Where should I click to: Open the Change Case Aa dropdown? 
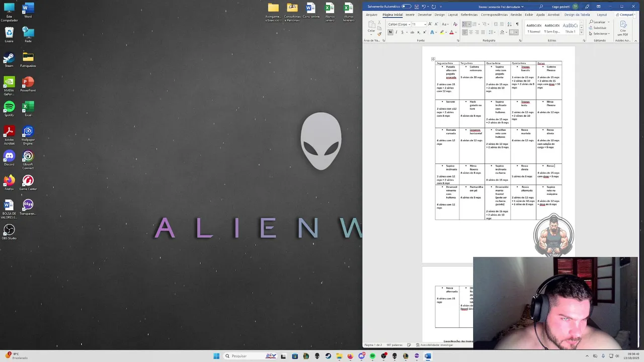point(445,24)
